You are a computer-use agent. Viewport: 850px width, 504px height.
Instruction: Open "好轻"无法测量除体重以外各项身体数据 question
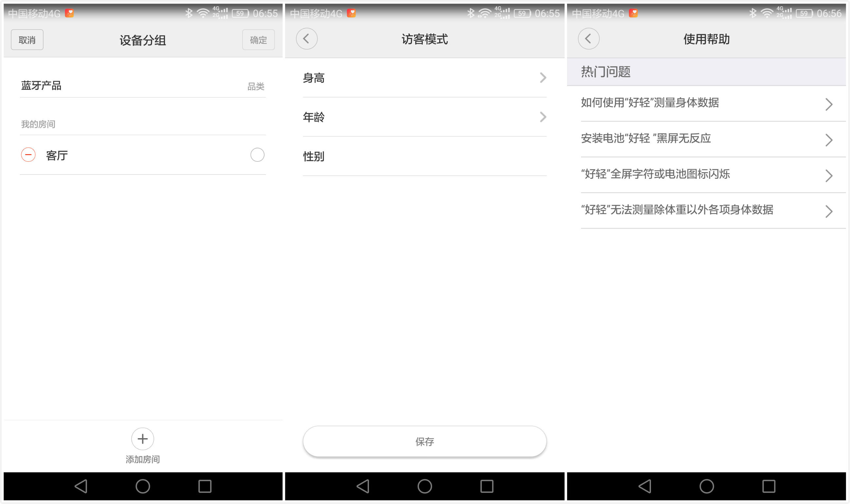pyautogui.click(x=829, y=211)
